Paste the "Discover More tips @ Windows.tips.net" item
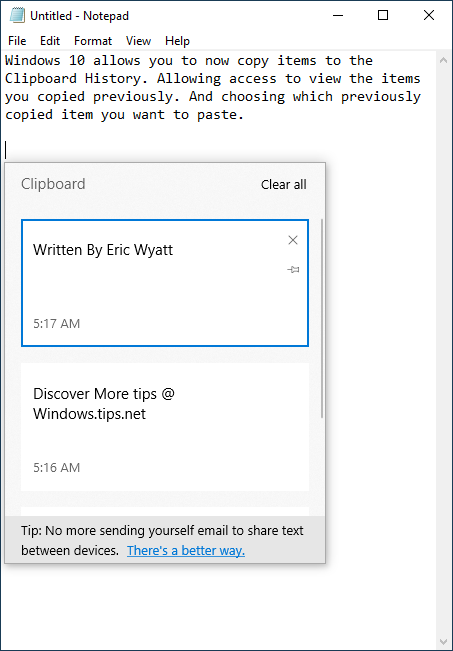 (165, 427)
